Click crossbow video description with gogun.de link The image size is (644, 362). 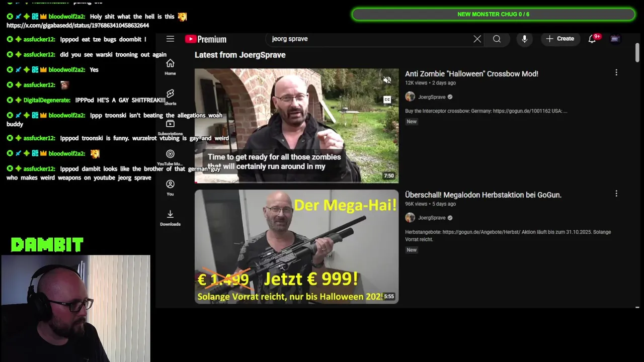pyautogui.click(x=486, y=111)
